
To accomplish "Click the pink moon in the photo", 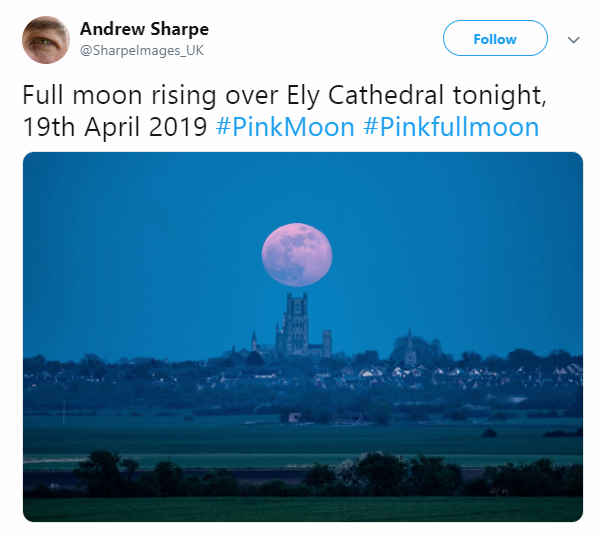I will point(297,255).
